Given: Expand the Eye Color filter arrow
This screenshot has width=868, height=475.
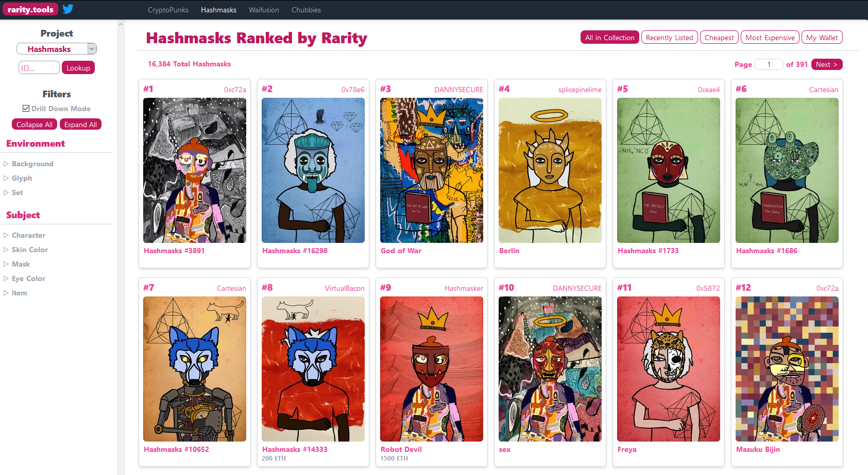Looking at the screenshot, I should pos(6,278).
